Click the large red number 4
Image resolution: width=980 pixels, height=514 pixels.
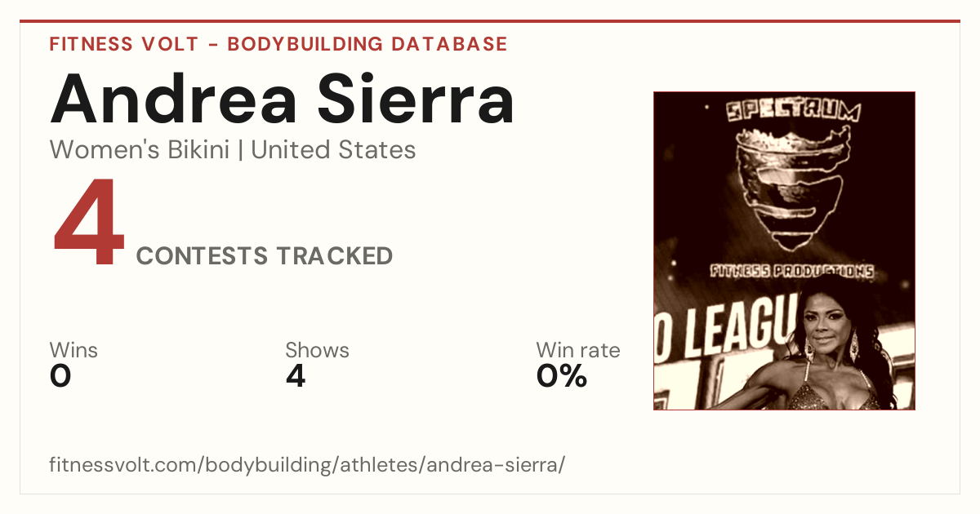89,223
